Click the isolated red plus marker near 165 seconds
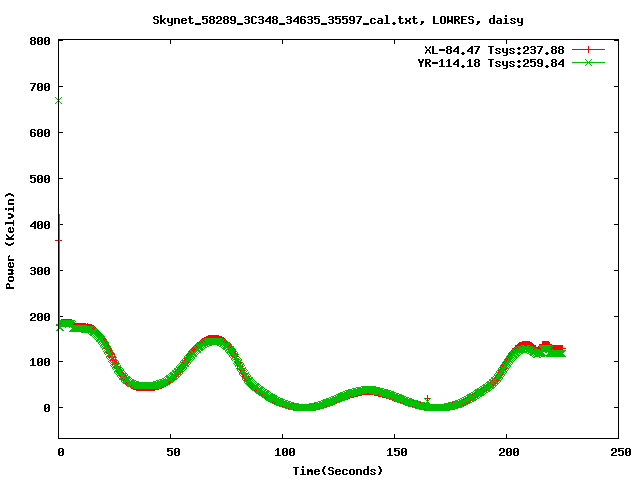This screenshot has width=640, height=480. 427,398
